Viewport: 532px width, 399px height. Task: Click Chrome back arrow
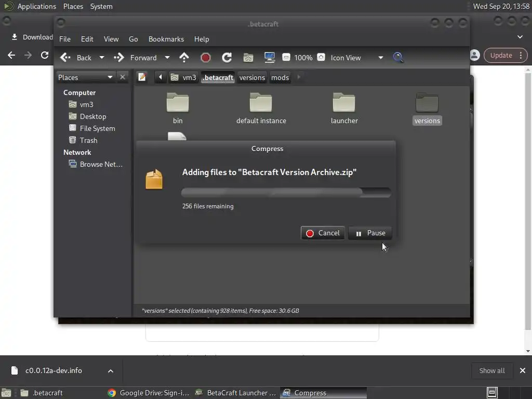11,55
